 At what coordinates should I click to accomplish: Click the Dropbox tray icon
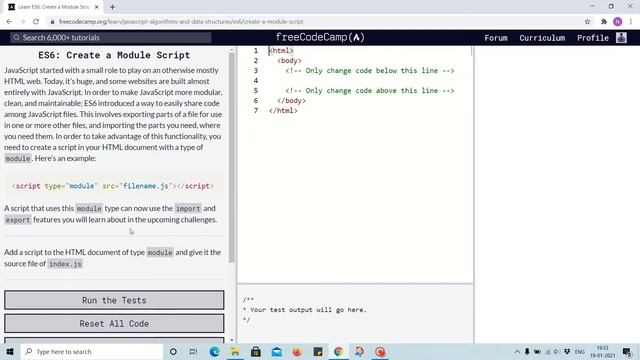(567, 351)
